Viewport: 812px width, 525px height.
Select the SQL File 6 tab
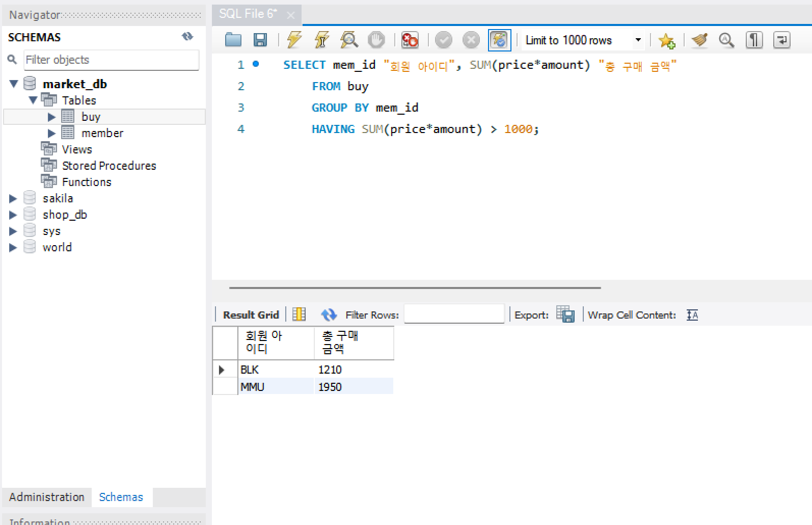(248, 14)
